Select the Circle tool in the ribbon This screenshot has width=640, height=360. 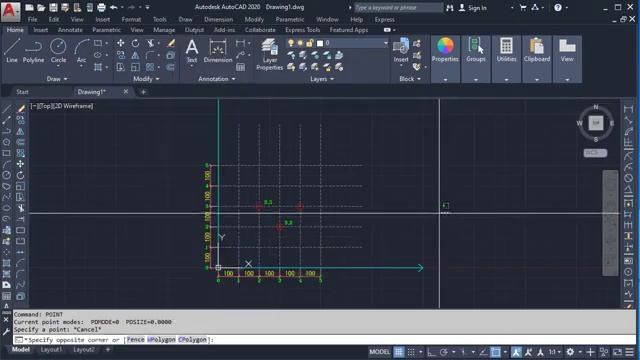[58, 51]
